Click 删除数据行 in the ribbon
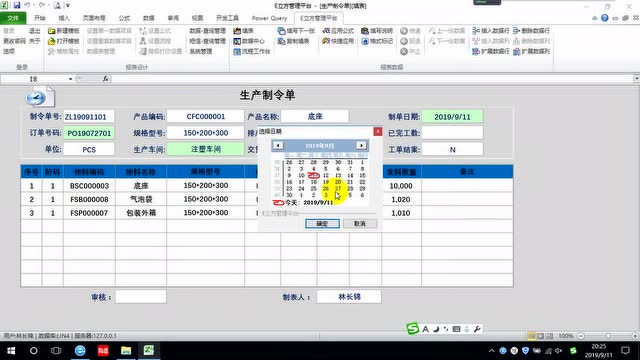 pos(531,31)
